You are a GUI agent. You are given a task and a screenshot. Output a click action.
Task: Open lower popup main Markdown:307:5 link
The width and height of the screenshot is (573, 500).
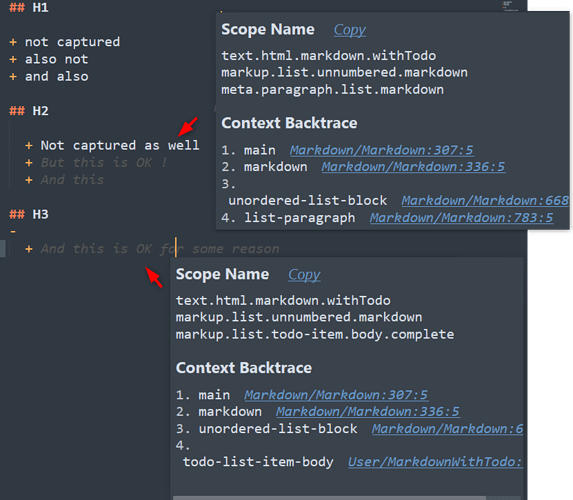[336, 395]
